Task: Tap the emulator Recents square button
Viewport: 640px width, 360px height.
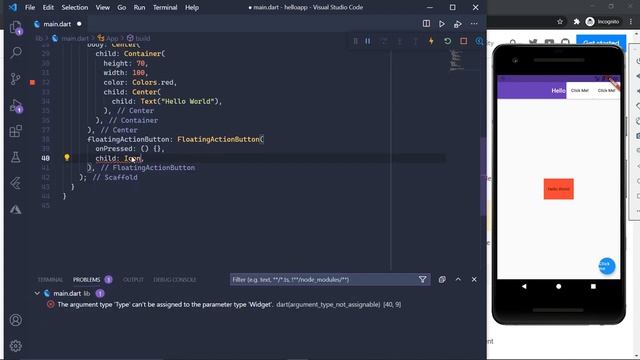Action: [593, 287]
